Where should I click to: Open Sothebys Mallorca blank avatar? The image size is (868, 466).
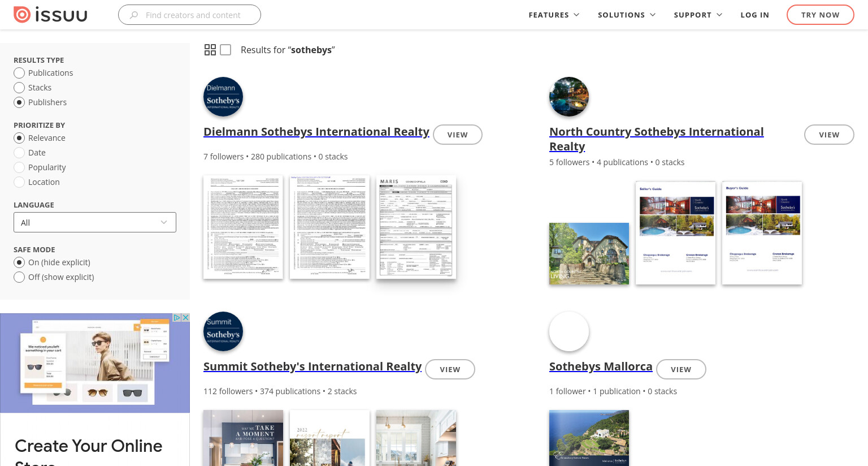(x=569, y=331)
